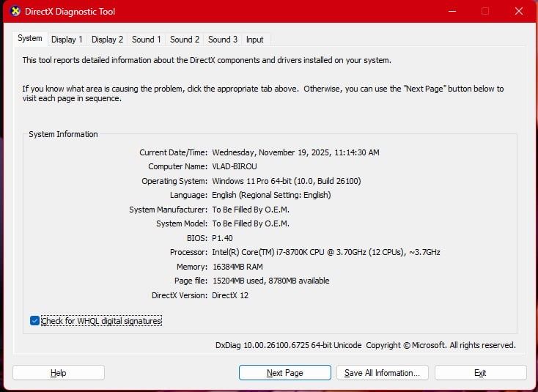Click the 16384MB RAM memory value
538x392 pixels.
[x=237, y=267]
